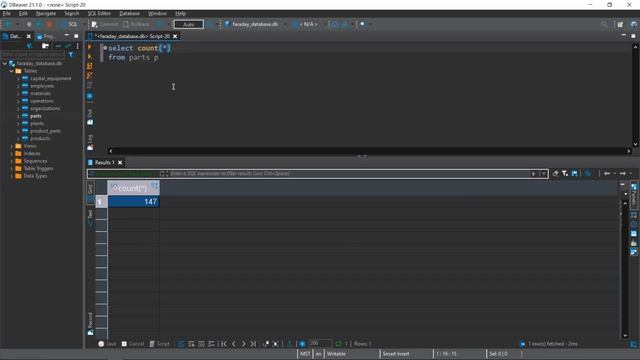Select the cell with value 147
This screenshot has width=640, height=360.
[x=133, y=202]
